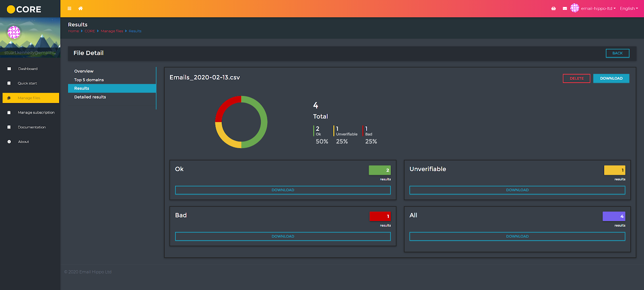Download the Unverifiable results
This screenshot has width=644, height=290.
coord(517,190)
